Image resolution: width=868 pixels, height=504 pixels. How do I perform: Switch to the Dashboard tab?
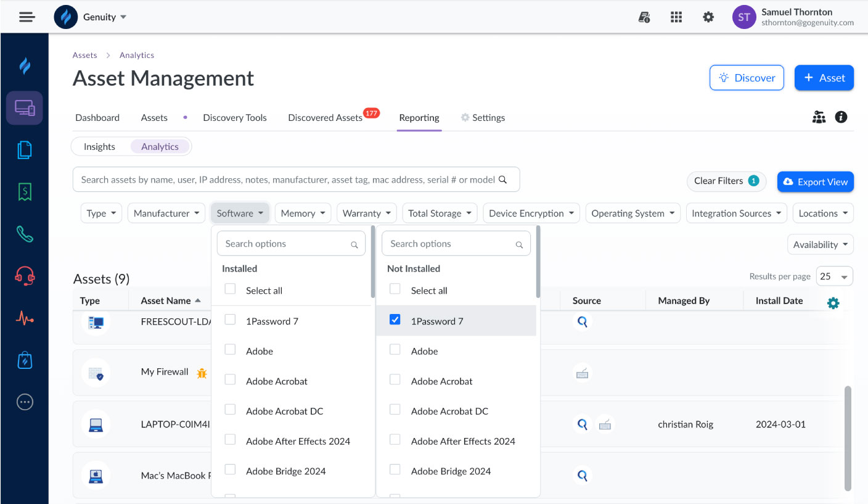tap(97, 117)
